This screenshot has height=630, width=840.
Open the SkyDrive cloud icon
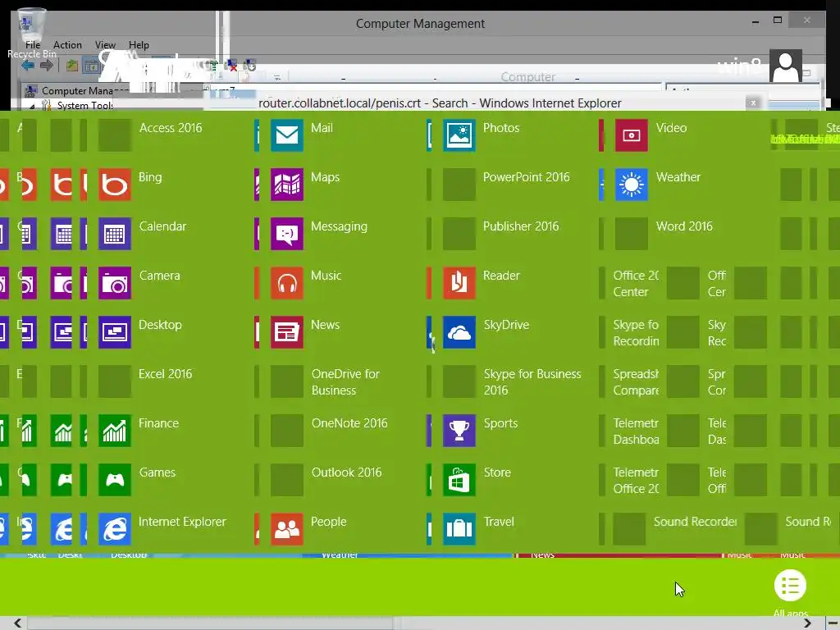click(x=459, y=332)
